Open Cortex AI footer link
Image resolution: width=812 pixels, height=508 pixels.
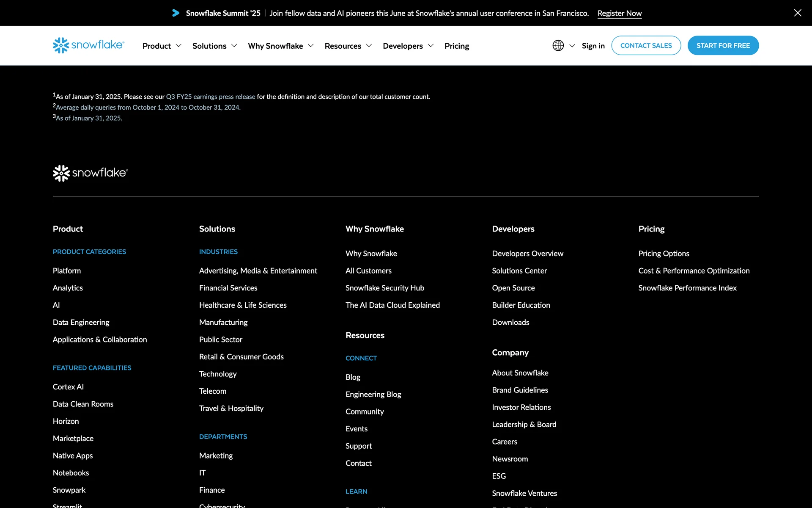pyautogui.click(x=68, y=387)
